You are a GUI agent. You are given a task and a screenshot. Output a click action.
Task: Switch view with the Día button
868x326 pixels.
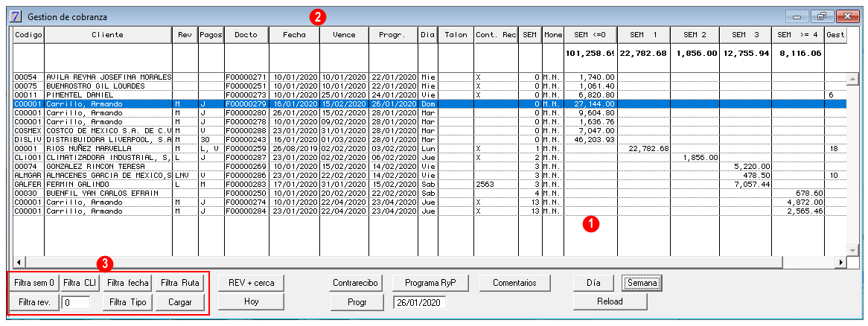(593, 283)
